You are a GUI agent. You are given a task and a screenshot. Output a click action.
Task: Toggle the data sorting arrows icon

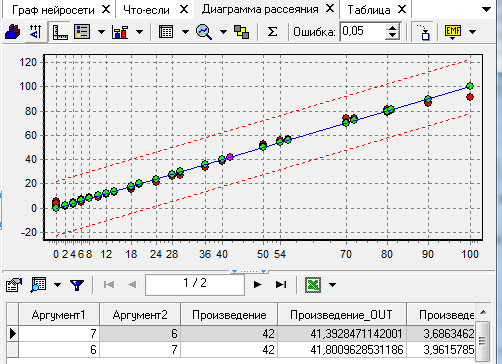[35, 32]
